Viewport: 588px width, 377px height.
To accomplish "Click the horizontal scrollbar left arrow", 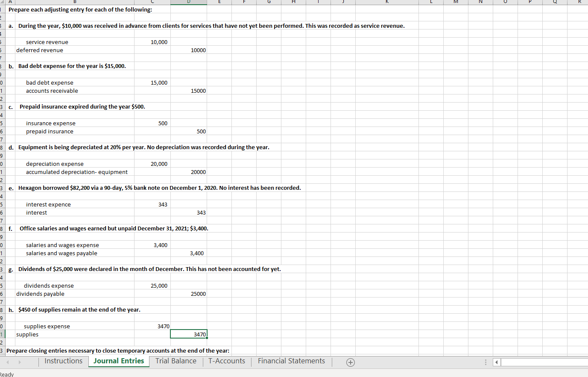I will [x=496, y=362].
